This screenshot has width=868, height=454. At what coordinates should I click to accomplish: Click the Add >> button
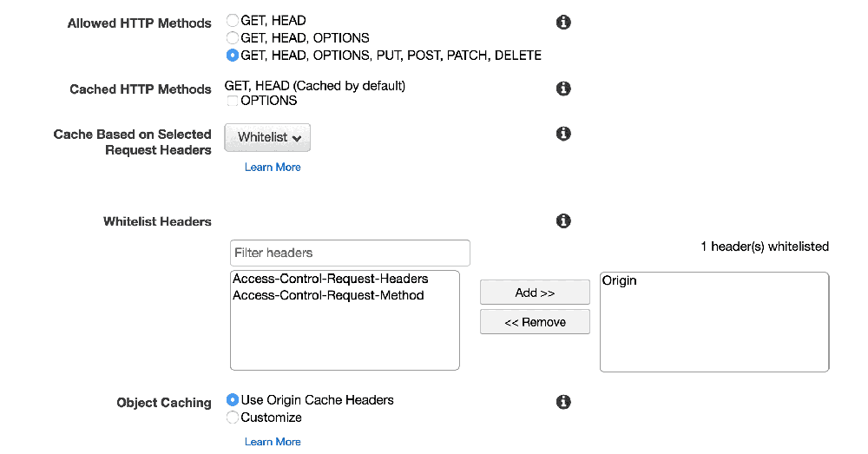[535, 293]
